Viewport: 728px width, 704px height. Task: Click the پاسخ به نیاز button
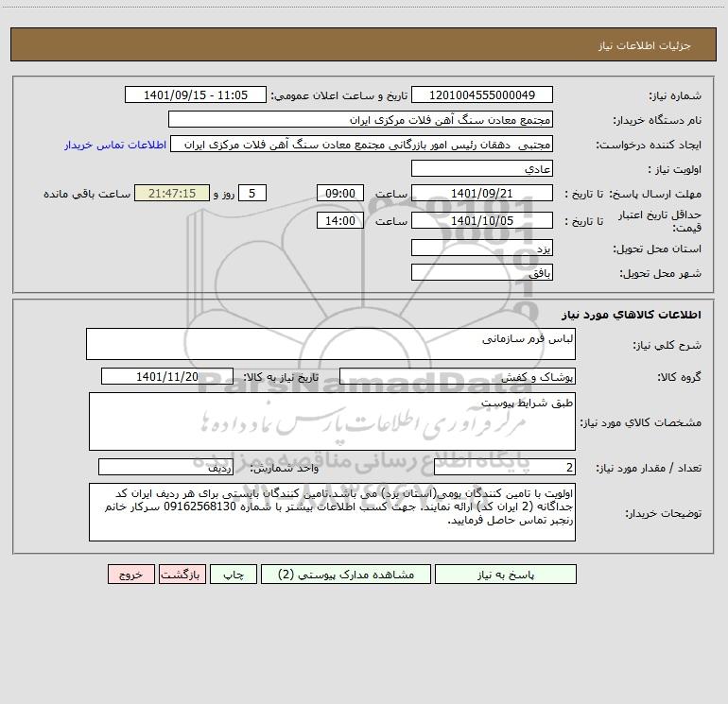click(x=506, y=575)
